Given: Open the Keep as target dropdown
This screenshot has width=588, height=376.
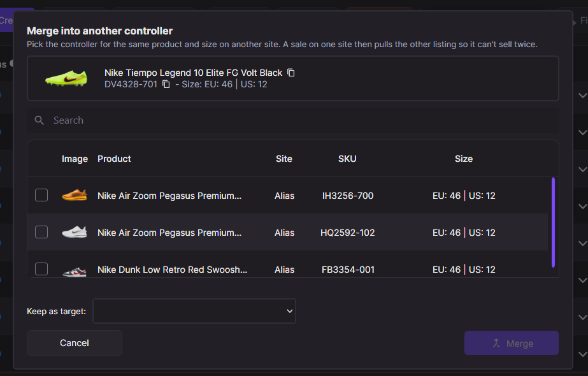Looking at the screenshot, I should (x=194, y=311).
